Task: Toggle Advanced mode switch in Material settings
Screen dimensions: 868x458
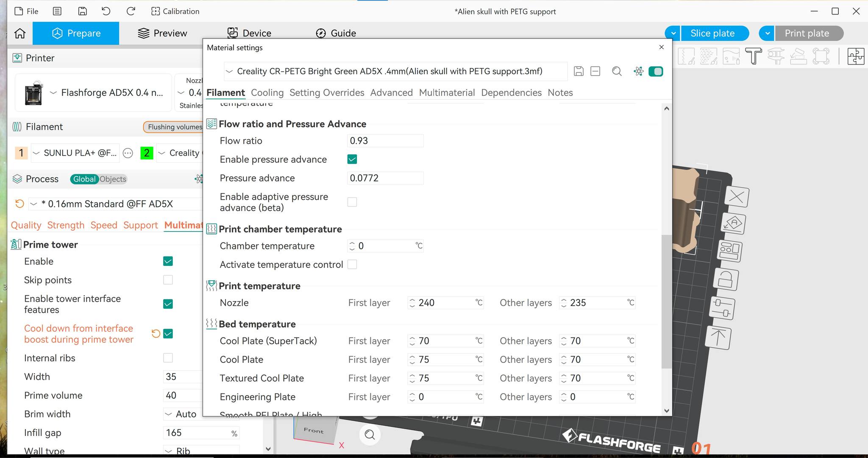Action: point(656,71)
